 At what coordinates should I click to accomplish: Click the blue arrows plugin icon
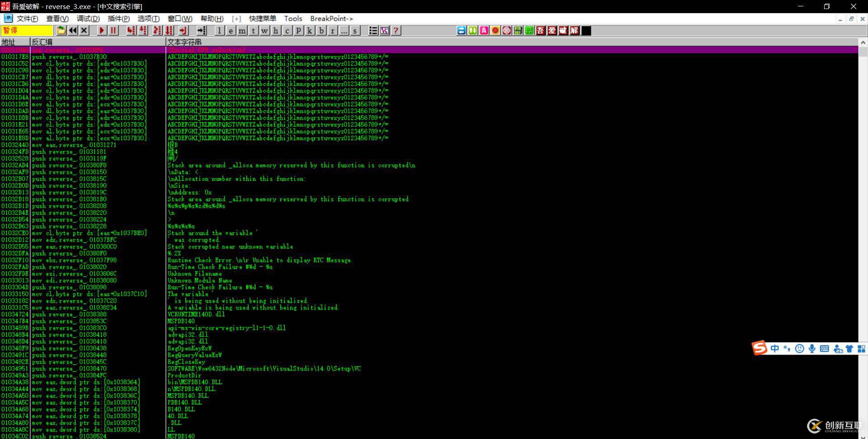461,30
